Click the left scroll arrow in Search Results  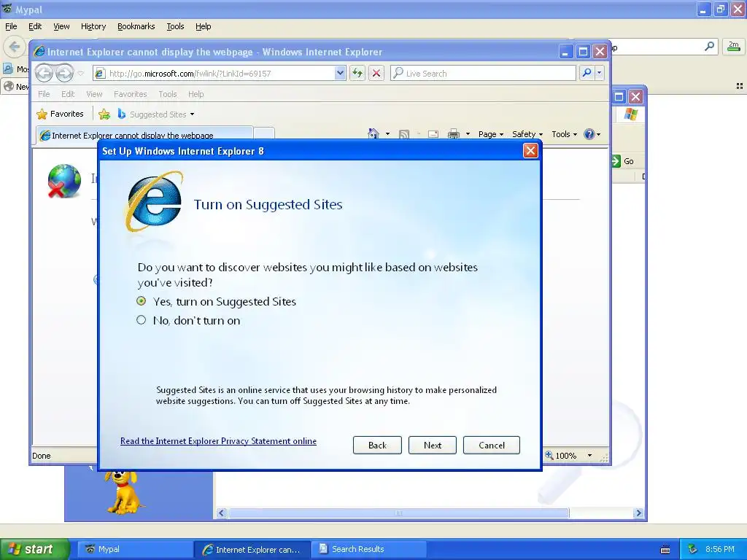220,513
